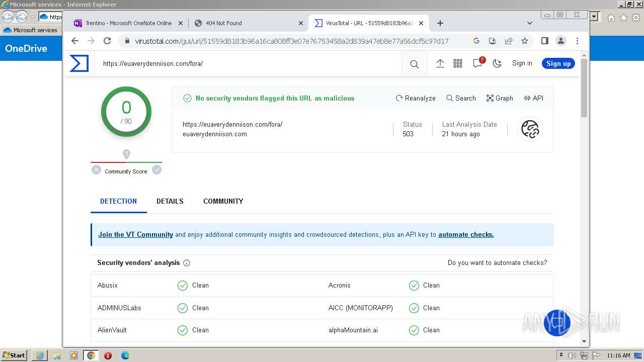
Task: Click the share page icon
Action: pyautogui.click(x=509, y=41)
